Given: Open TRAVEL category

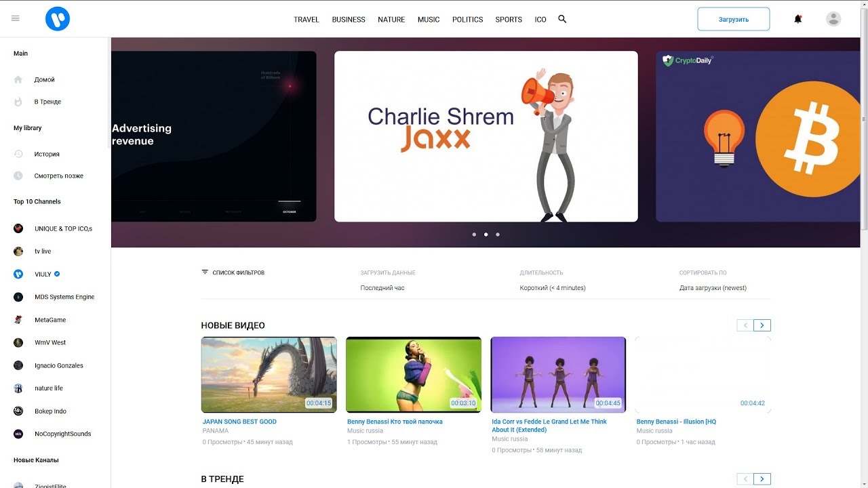Looking at the screenshot, I should point(307,20).
